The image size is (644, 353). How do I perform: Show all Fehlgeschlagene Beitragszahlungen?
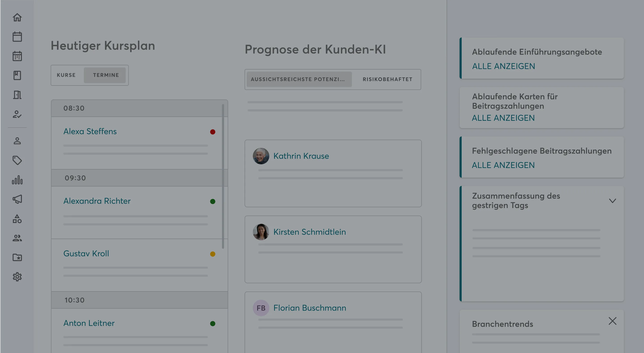pos(503,165)
